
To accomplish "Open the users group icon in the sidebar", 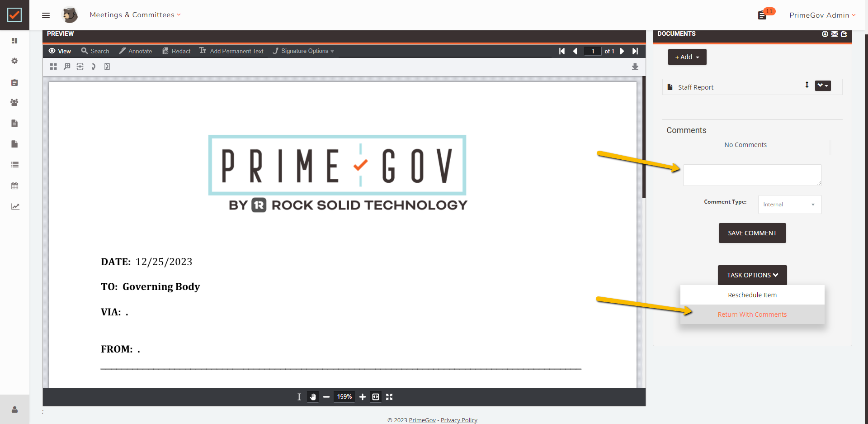I will point(14,102).
